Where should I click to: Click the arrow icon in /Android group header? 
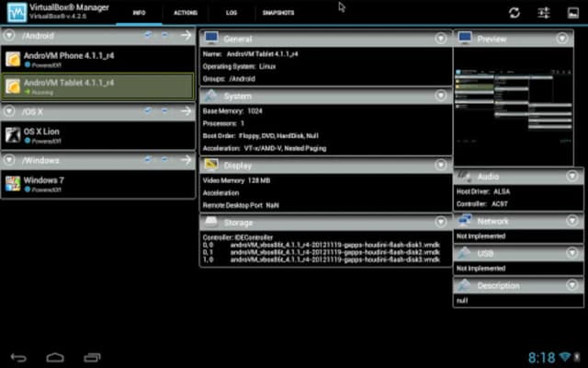pos(186,35)
